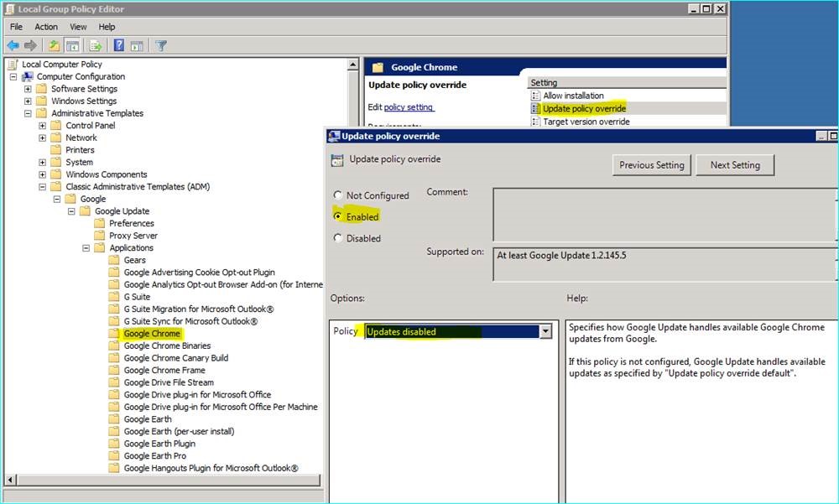Click the Back arrow toolbar icon
The height and width of the screenshot is (504, 839).
tap(13, 46)
